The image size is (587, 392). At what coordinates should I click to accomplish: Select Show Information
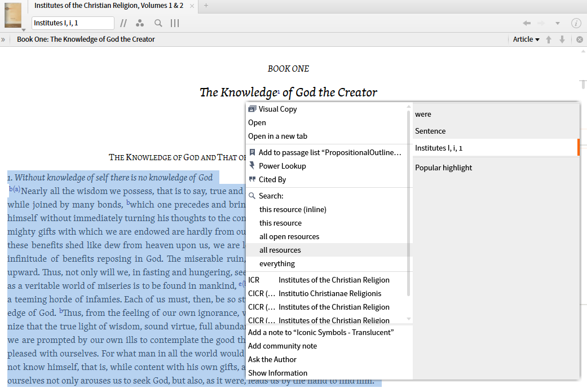(x=329, y=373)
